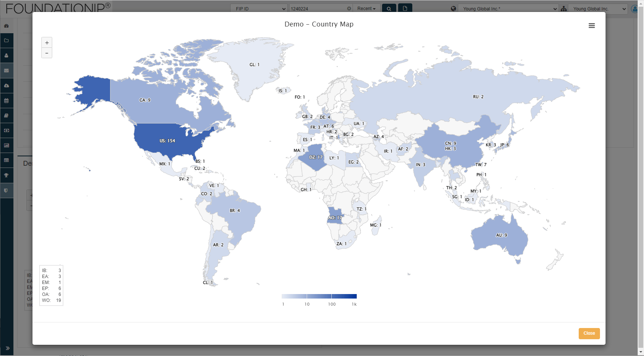This screenshot has width=644, height=356.
Task: Zoom out on the country map
Action: [47, 53]
